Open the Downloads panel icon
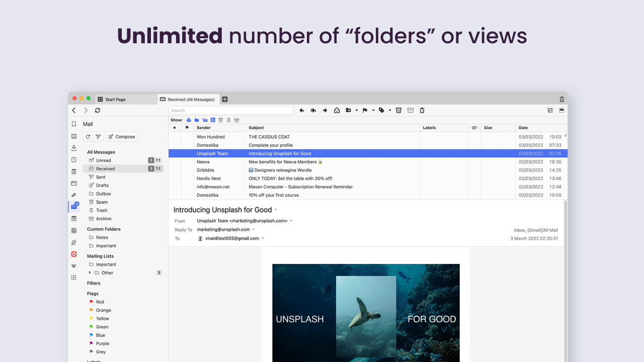 coord(74,148)
